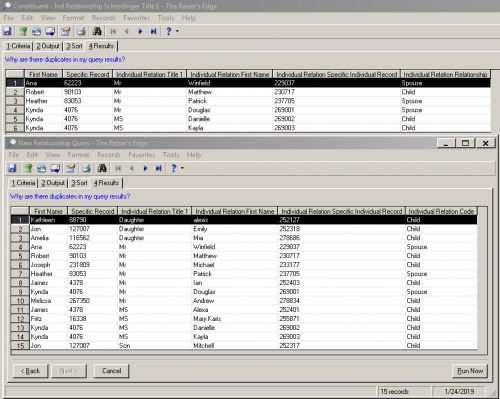Viewport: 500px width, 399px height.
Task: Go to first record in Constituent window toolbar
Action: [x=113, y=31]
